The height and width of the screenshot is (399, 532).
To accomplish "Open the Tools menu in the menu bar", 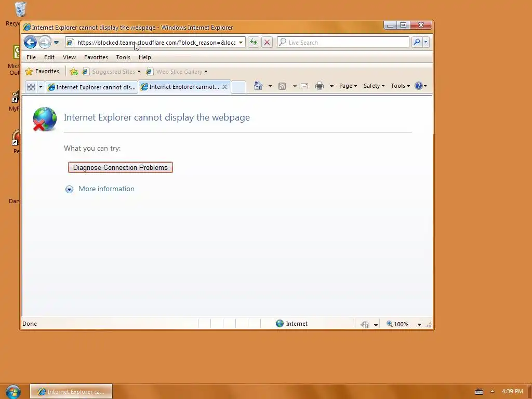I will (123, 57).
